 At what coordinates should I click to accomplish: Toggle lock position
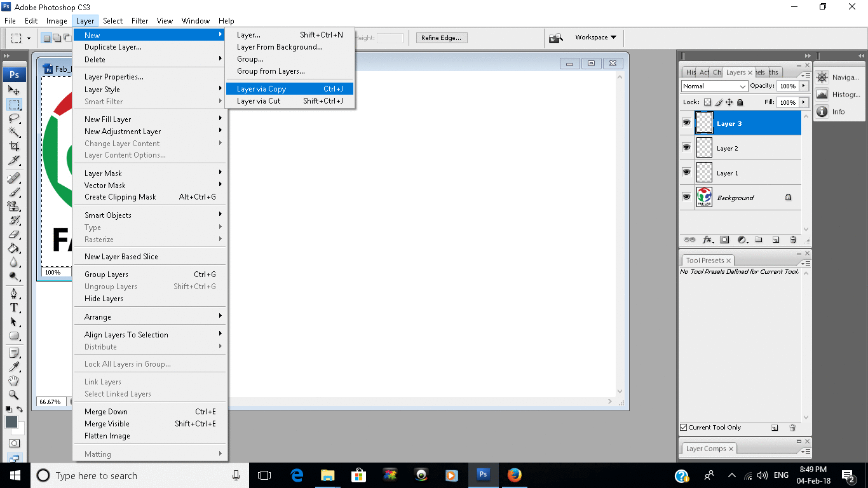click(729, 102)
